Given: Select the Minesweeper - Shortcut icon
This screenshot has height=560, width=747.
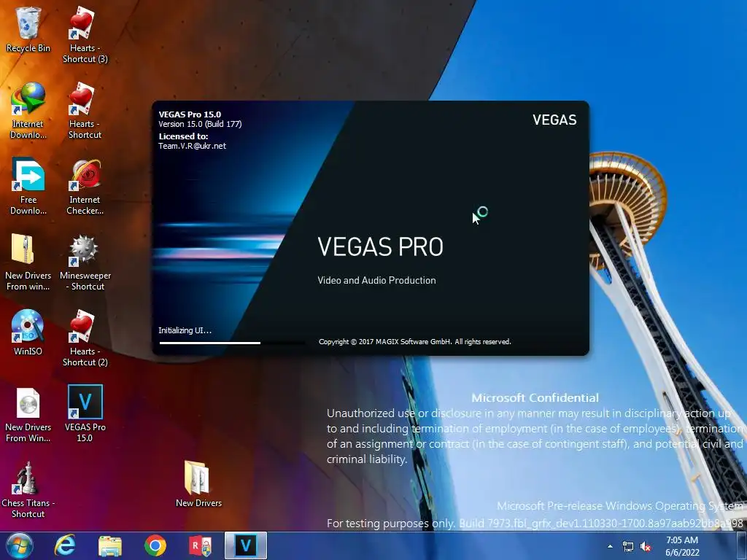Looking at the screenshot, I should pos(85,262).
